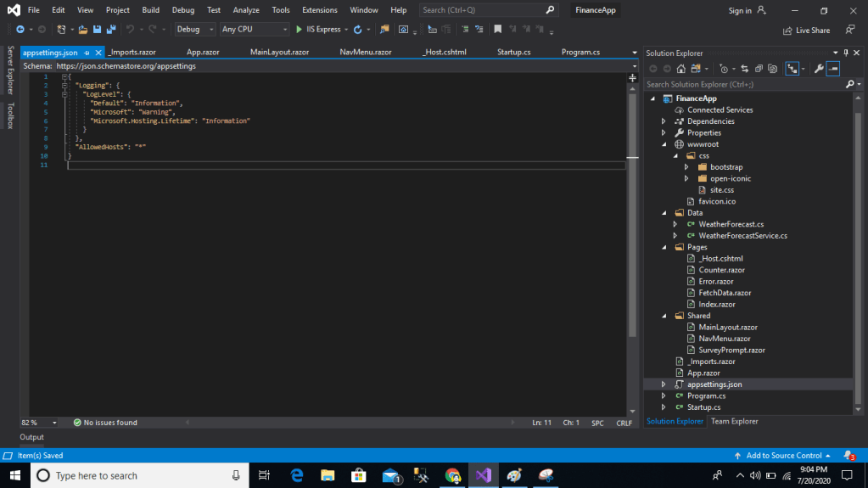Click the editor vertical scrollbar
Screen dimensions: 868x488
tap(632, 255)
